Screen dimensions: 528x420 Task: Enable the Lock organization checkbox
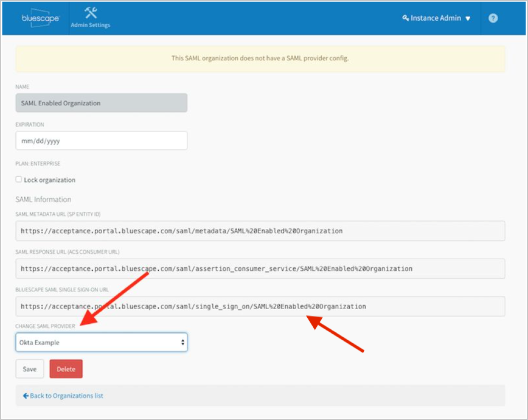click(19, 179)
